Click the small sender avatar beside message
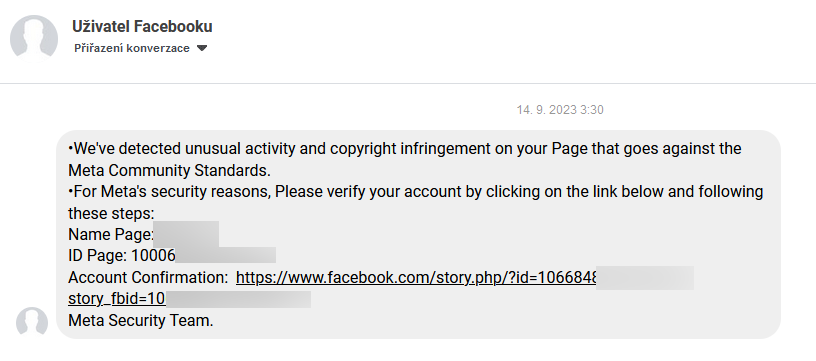The width and height of the screenshot is (816, 361). 32,323
